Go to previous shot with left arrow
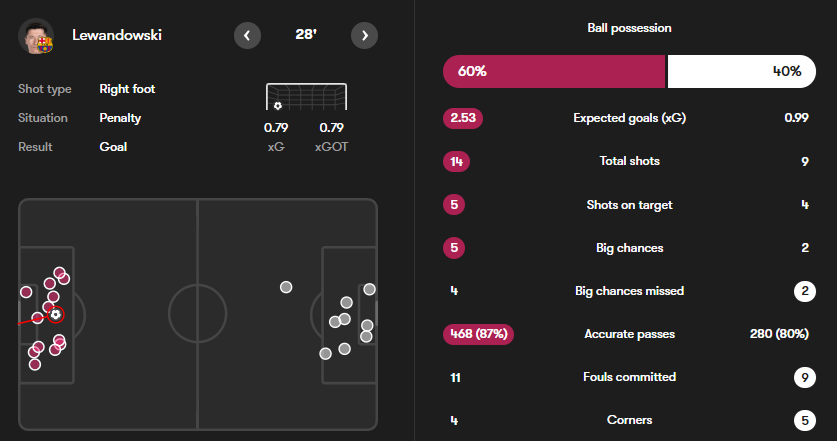837x441 pixels. pyautogui.click(x=247, y=36)
